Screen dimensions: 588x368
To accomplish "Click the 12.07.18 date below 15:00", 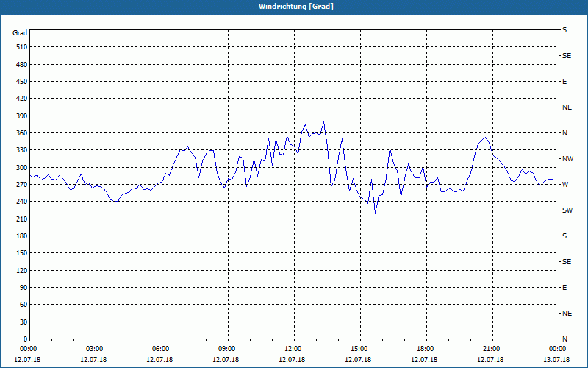I will [358, 360].
